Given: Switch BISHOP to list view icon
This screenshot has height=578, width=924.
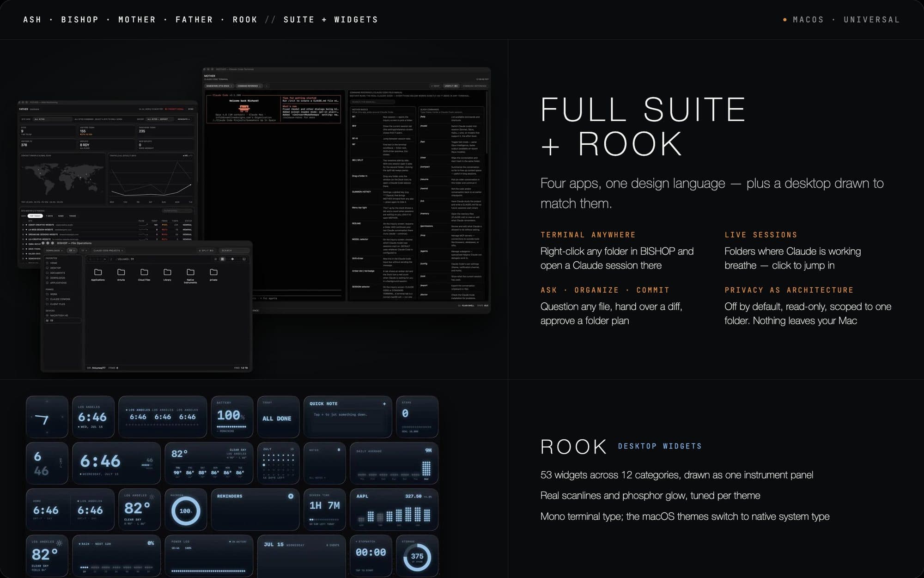Looking at the screenshot, I should click(216, 259).
